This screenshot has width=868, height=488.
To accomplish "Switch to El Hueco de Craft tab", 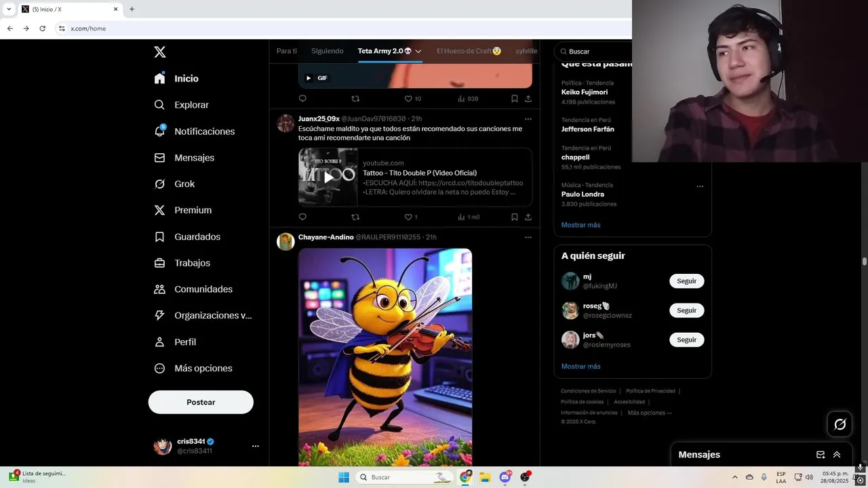I will [x=469, y=51].
